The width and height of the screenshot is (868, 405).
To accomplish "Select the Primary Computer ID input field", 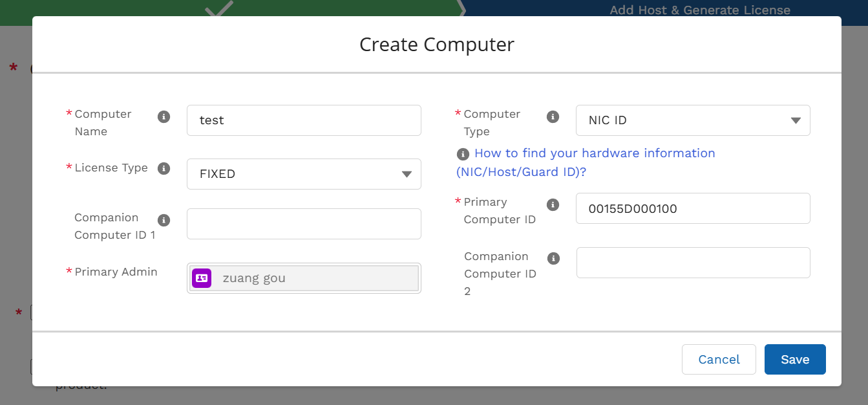I will (x=692, y=208).
